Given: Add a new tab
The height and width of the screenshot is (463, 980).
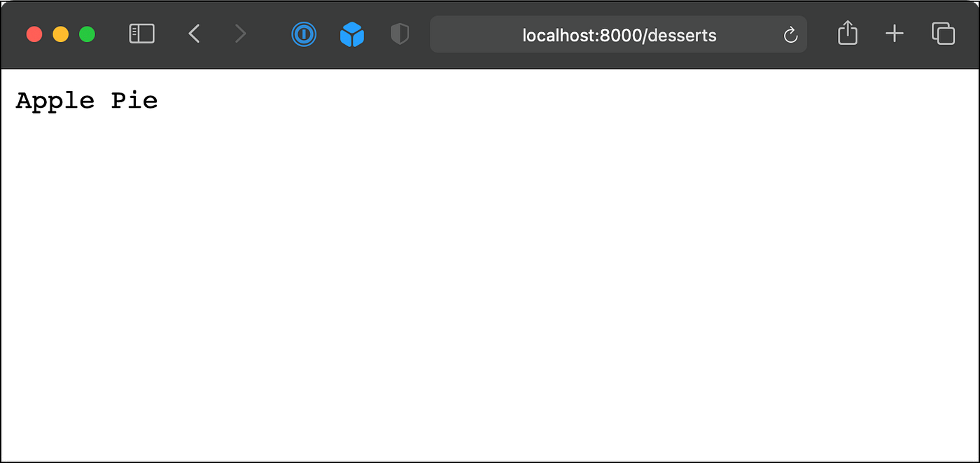Looking at the screenshot, I should click(895, 34).
